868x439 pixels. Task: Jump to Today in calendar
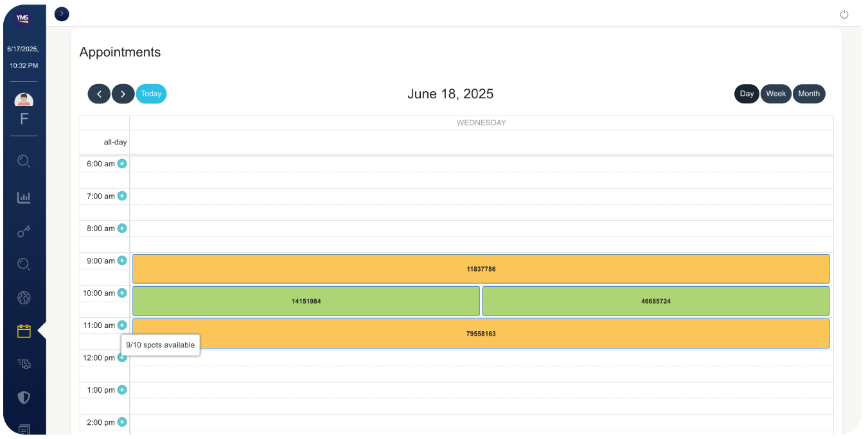coord(151,94)
